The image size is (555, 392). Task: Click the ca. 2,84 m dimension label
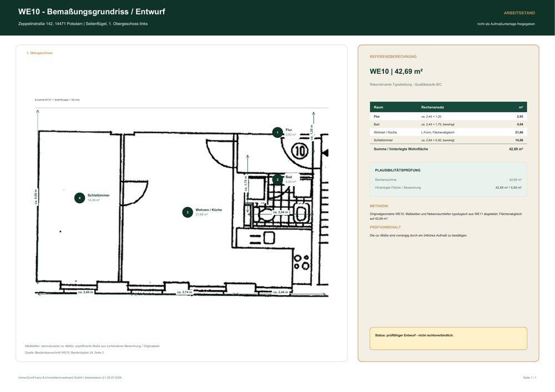click(85, 292)
